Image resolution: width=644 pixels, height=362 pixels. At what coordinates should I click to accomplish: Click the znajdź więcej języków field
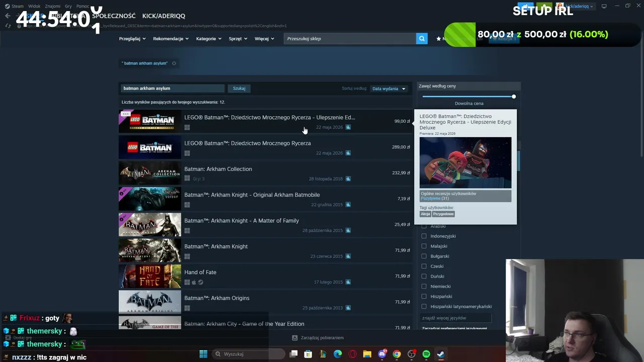(456, 318)
